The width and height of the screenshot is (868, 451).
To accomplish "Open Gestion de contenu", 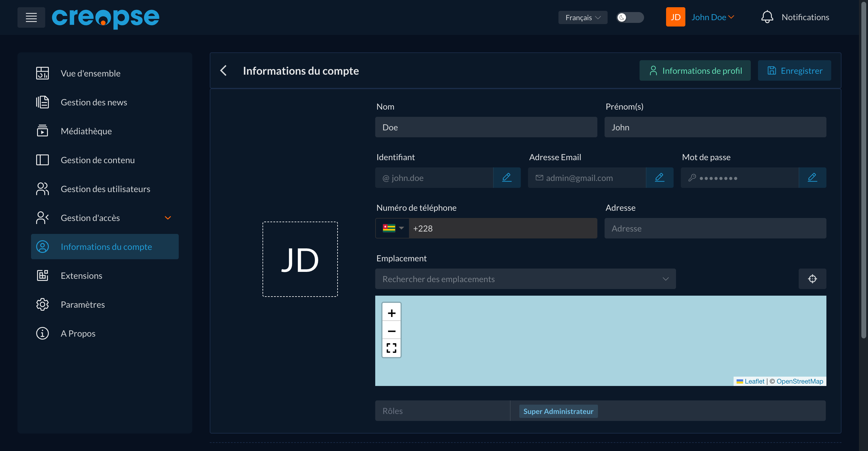I will point(105,160).
